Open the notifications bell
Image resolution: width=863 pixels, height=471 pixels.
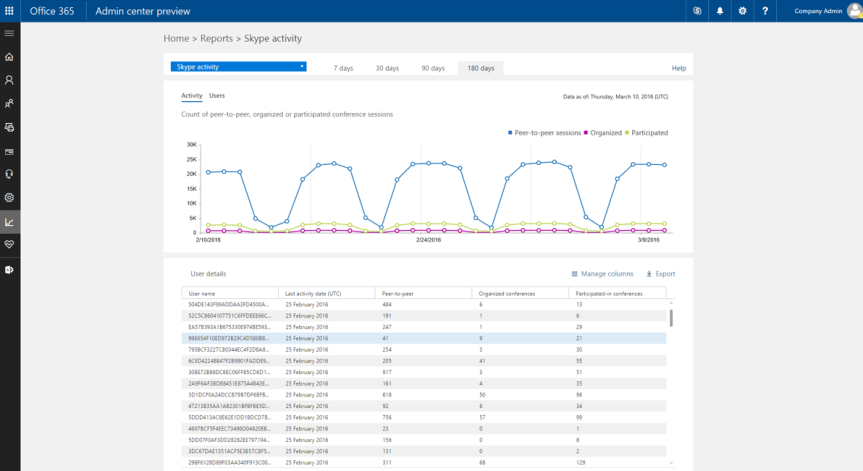click(x=720, y=11)
